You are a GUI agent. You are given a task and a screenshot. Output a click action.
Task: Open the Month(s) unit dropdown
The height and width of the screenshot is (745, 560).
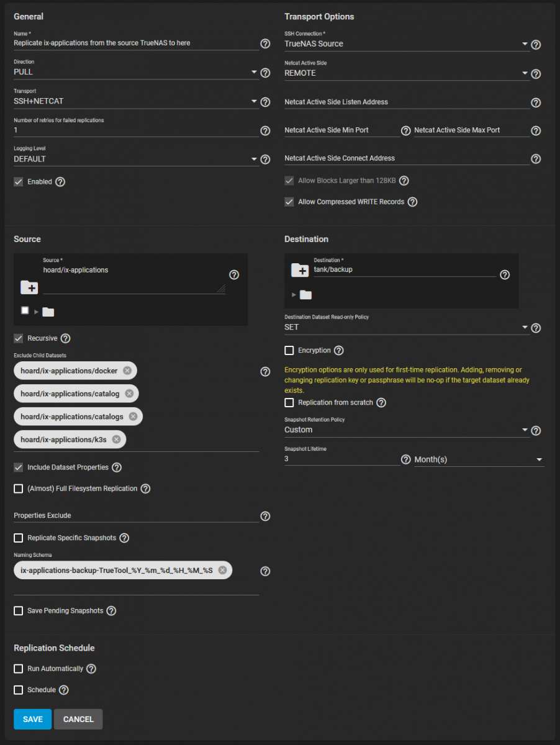pyautogui.click(x=479, y=459)
